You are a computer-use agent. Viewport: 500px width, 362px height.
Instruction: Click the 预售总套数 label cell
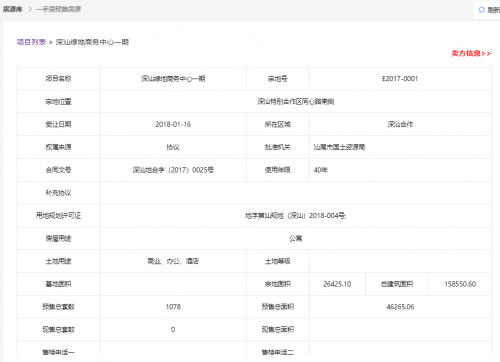(x=58, y=307)
